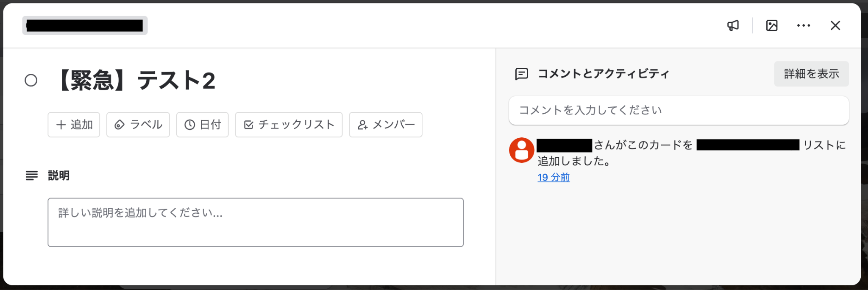868x290 pixels.
Task: Click the megaphone feedback icon
Action: [x=733, y=25]
